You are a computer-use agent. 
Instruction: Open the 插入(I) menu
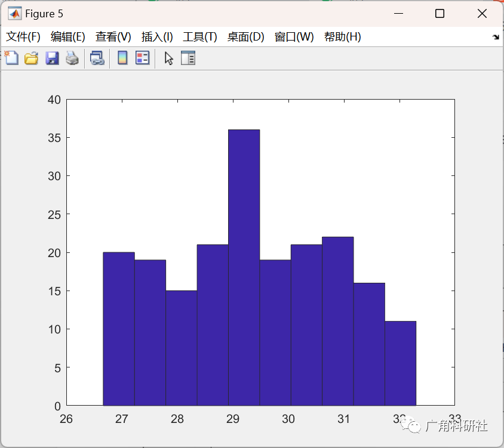(x=155, y=36)
